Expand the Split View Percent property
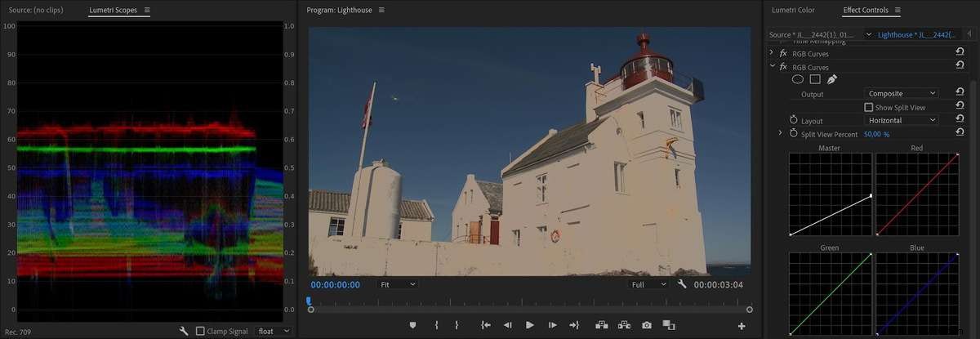Screen dimensions: 980x339 (x=780, y=133)
